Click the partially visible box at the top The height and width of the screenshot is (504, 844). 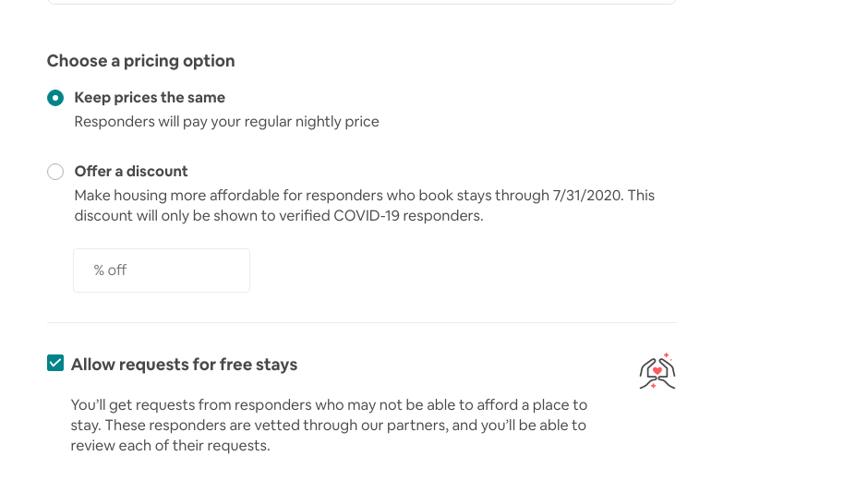click(361, 2)
